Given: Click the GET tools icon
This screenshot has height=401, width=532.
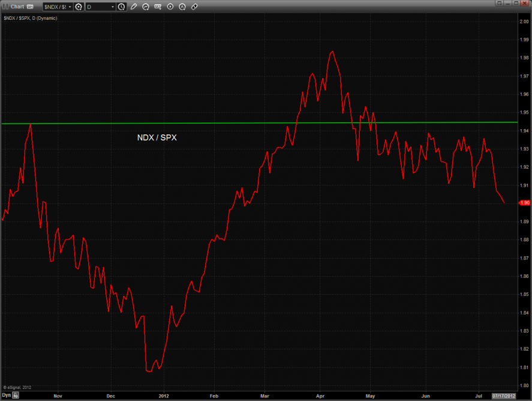Looking at the screenshot, I should tap(158, 7).
